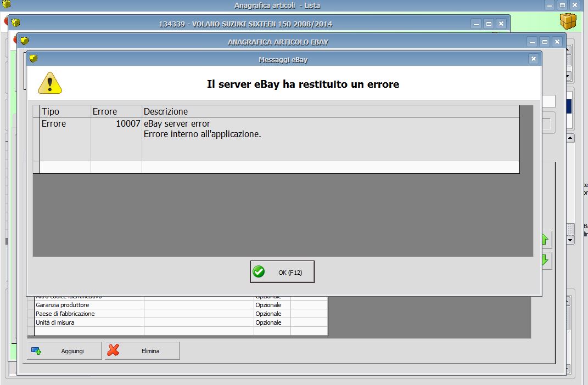Click the right-side scrollbar down arrow
This screenshot has width=588, height=385.
coord(570,240)
